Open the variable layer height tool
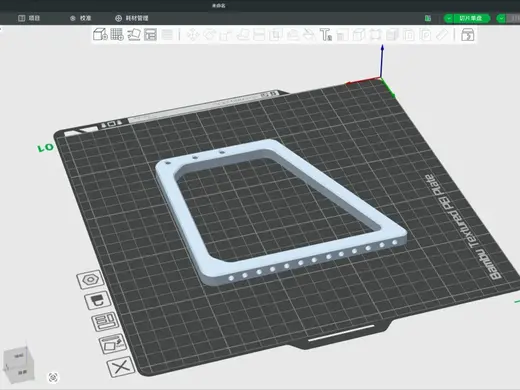 click(167, 35)
